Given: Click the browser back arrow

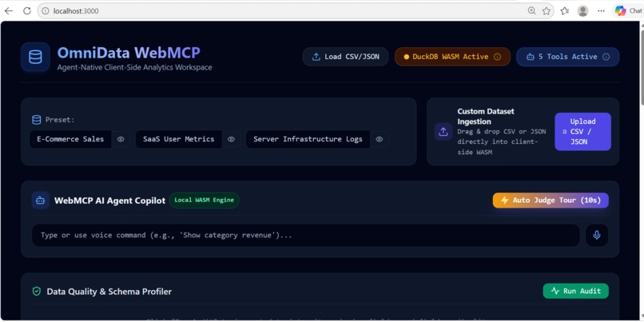Looking at the screenshot, I should [x=9, y=11].
